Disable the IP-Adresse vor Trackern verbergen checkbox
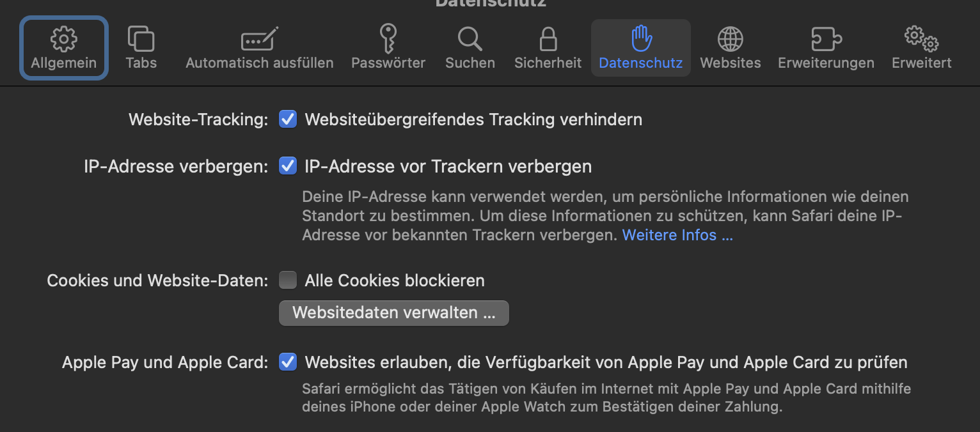This screenshot has height=432, width=980. tap(288, 167)
